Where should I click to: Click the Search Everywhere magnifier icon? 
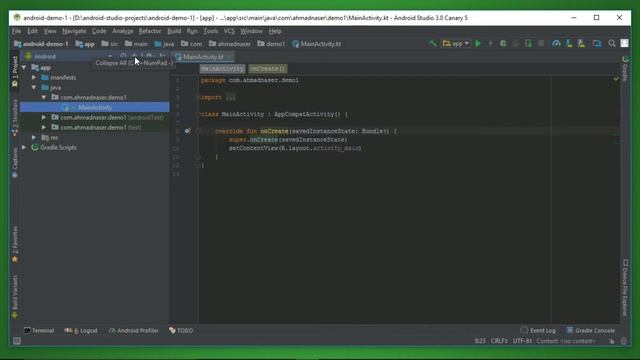[612, 44]
